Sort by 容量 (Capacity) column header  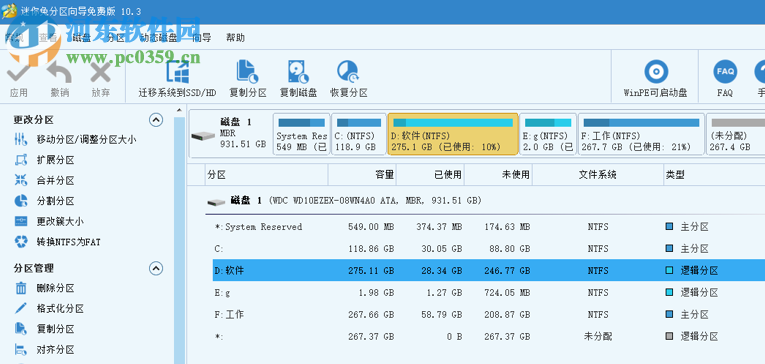tap(362, 175)
